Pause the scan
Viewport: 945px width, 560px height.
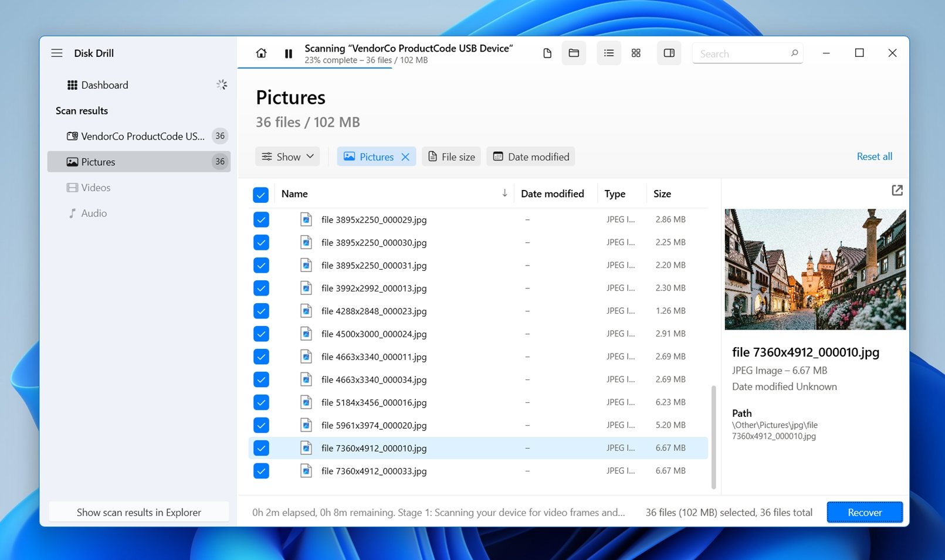289,54
